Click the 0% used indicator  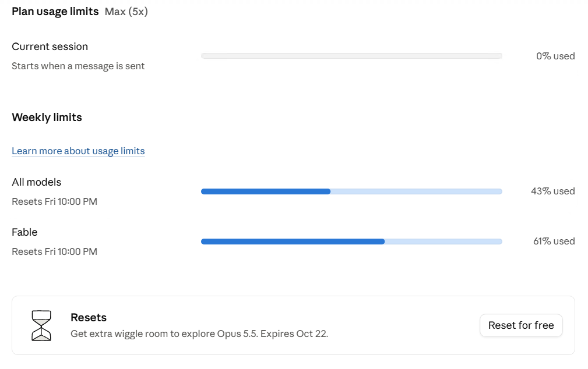tap(555, 56)
